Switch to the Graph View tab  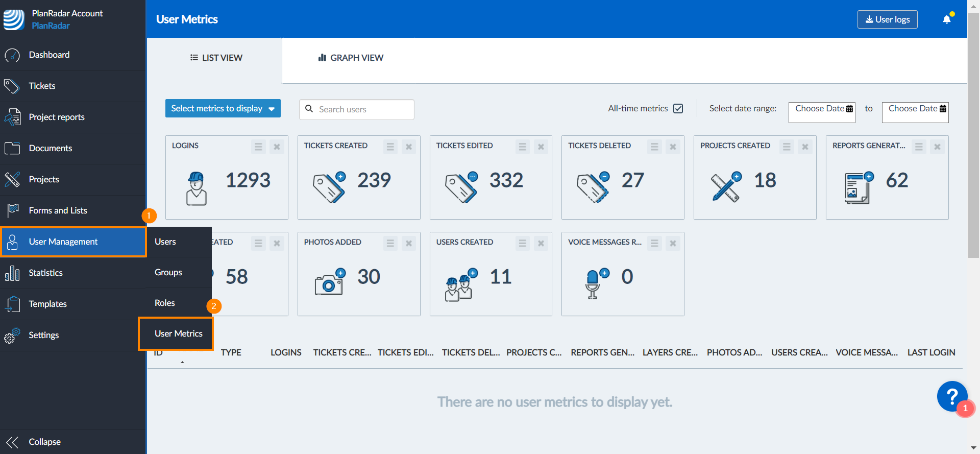[351, 58]
